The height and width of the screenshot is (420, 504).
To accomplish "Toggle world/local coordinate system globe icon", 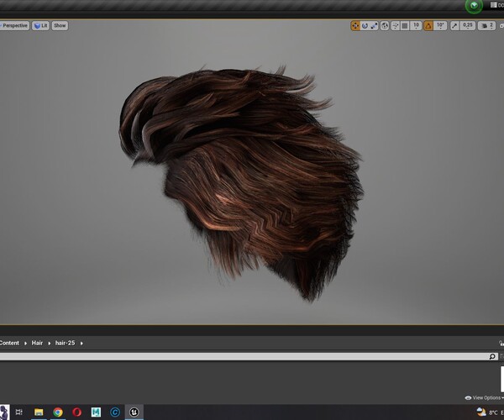I will [x=385, y=26].
